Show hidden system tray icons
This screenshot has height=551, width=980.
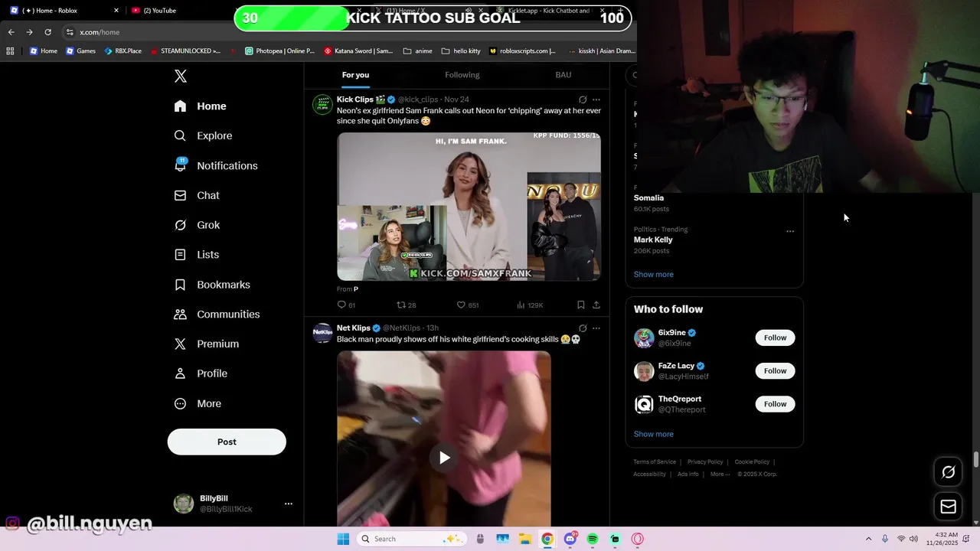[x=868, y=540]
